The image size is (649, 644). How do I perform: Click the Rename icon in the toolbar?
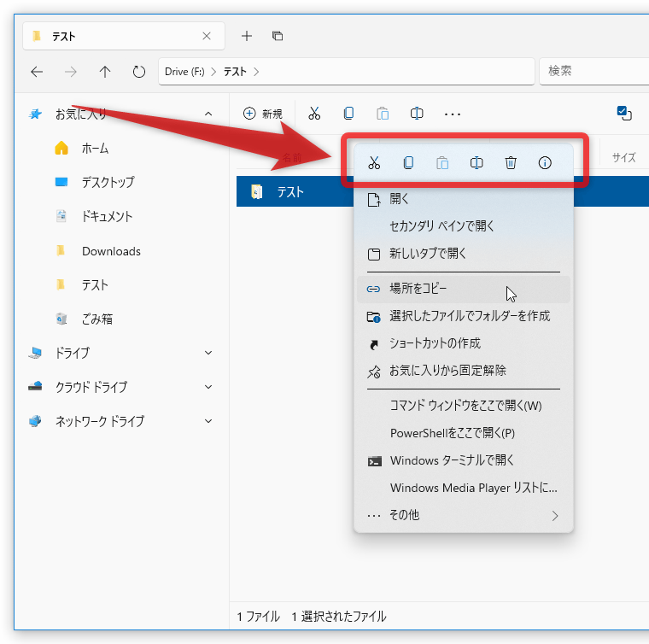[x=417, y=114]
